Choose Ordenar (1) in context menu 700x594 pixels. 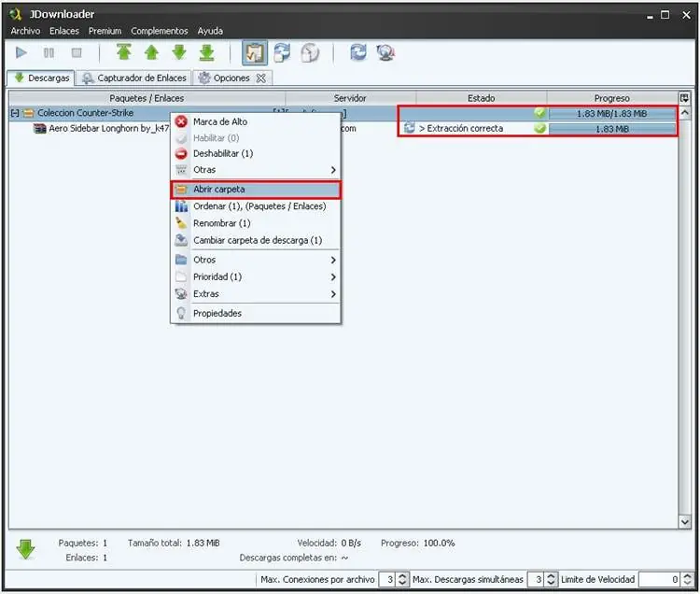pos(256,206)
